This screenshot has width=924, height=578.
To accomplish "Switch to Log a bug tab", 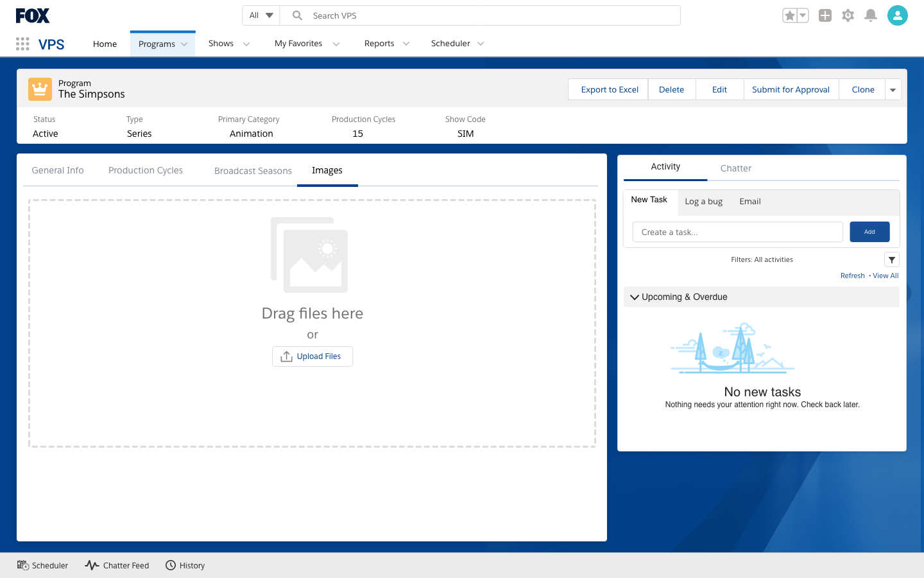I will (x=704, y=202).
